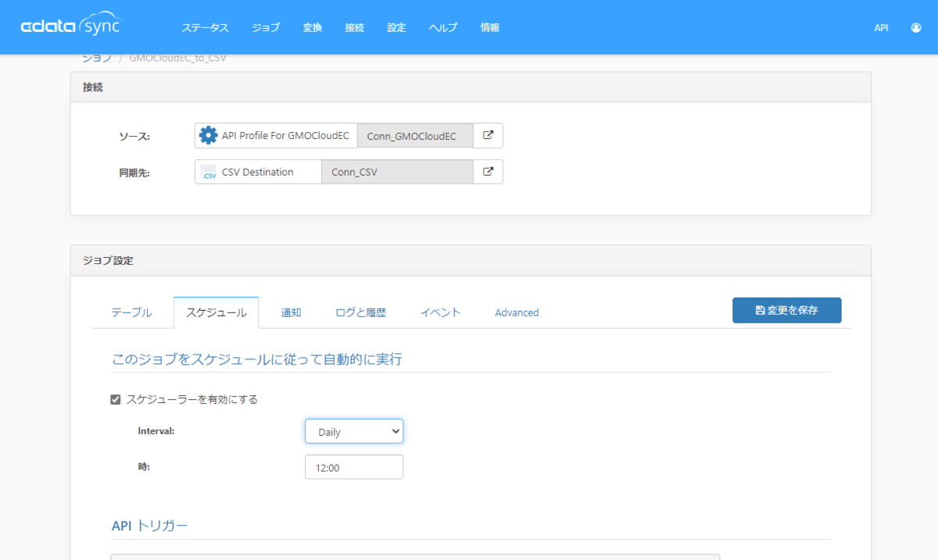Go to the Advanced tab
938x560 pixels.
(517, 312)
